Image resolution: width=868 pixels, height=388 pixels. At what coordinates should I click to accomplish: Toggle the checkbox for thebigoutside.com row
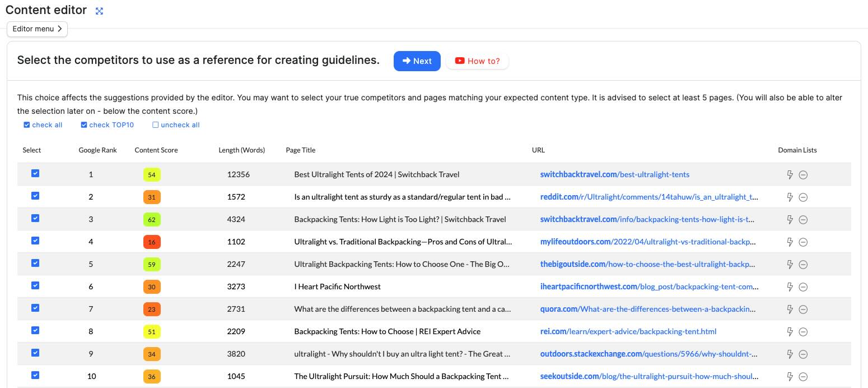[35, 263]
